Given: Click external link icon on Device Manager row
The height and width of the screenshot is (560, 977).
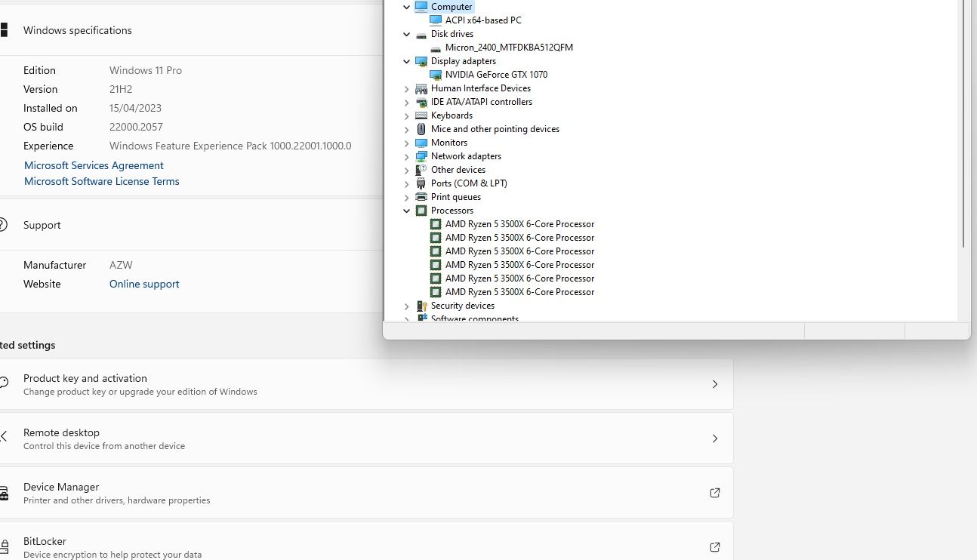Looking at the screenshot, I should click(x=715, y=493).
